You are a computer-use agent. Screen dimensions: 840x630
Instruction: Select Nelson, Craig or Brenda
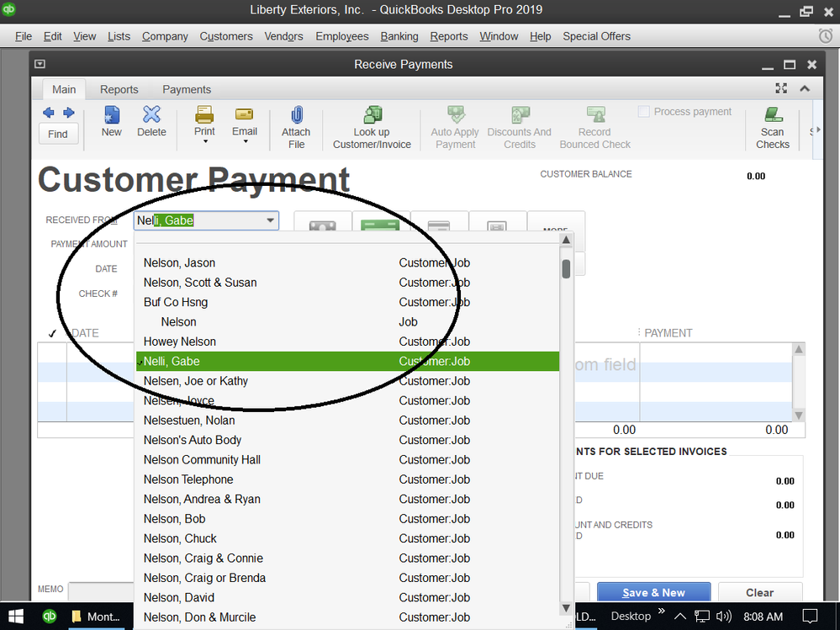point(347,578)
